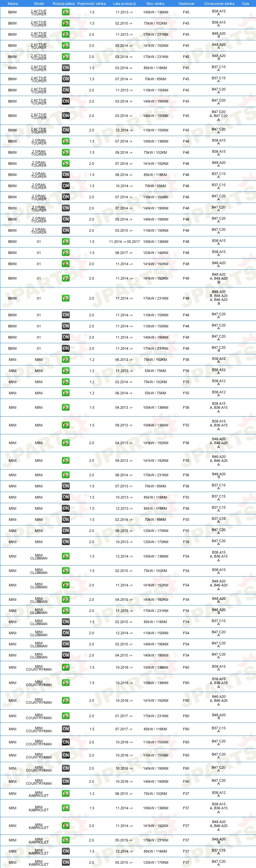
Task: Click petrol icon for 2 Gran Tourer 141kW/192KM
Action: click(65, 164)
